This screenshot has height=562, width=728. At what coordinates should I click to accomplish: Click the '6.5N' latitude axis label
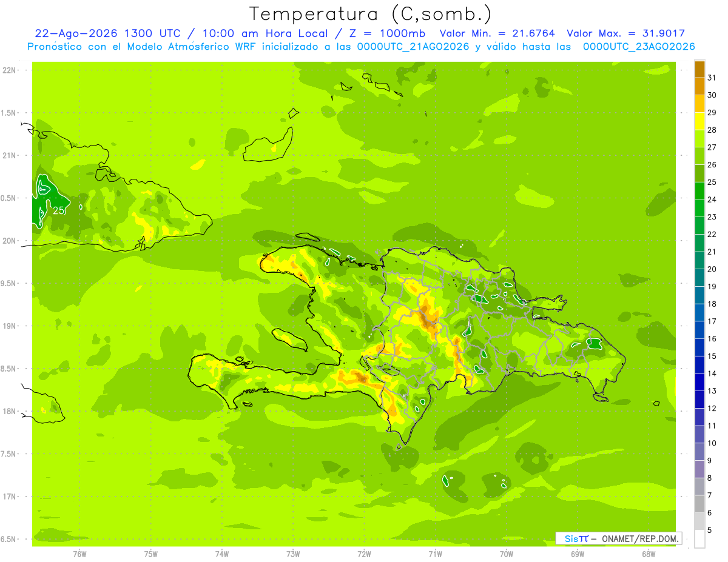pyautogui.click(x=8, y=539)
